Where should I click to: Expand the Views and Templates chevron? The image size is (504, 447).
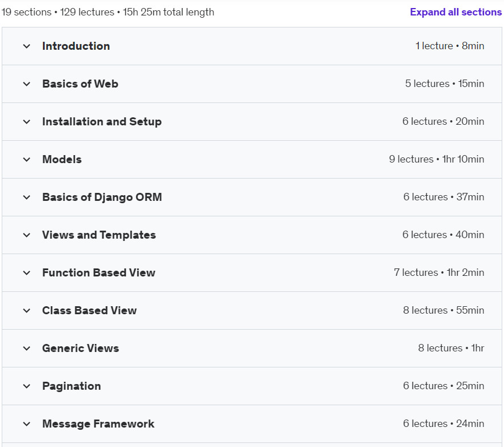pos(27,235)
